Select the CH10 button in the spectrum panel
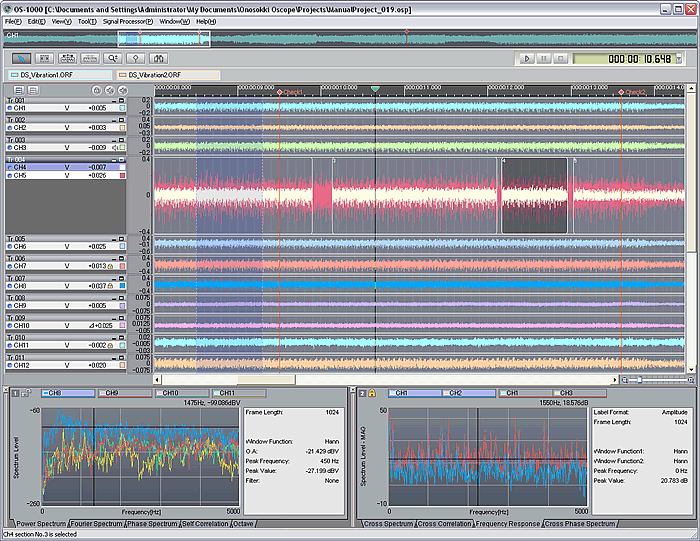 [183, 393]
